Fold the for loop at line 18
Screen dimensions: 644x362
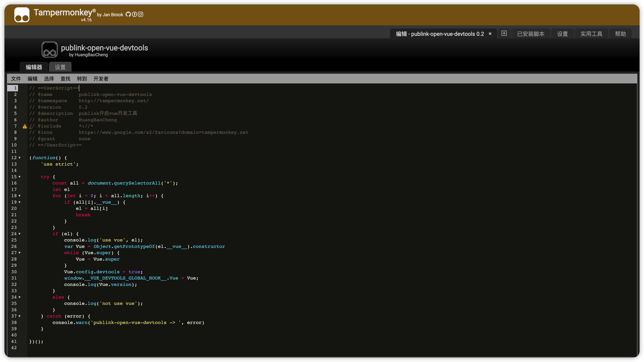coord(19,196)
